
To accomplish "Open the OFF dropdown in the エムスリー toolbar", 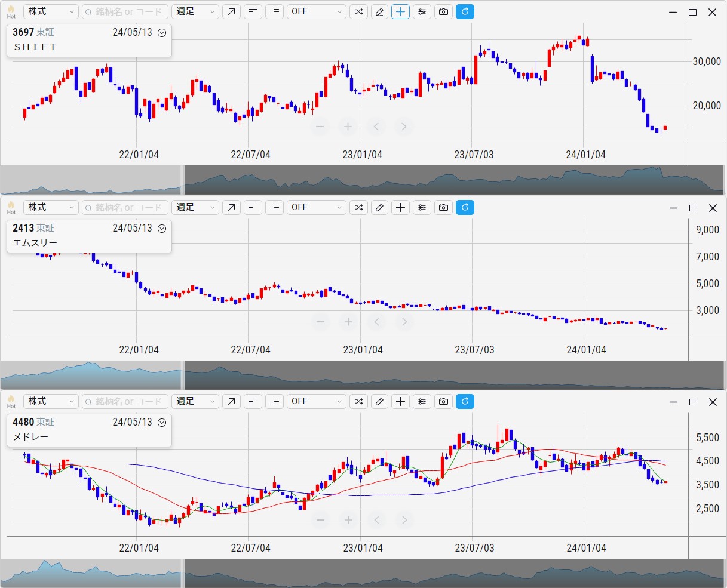I will click(316, 207).
